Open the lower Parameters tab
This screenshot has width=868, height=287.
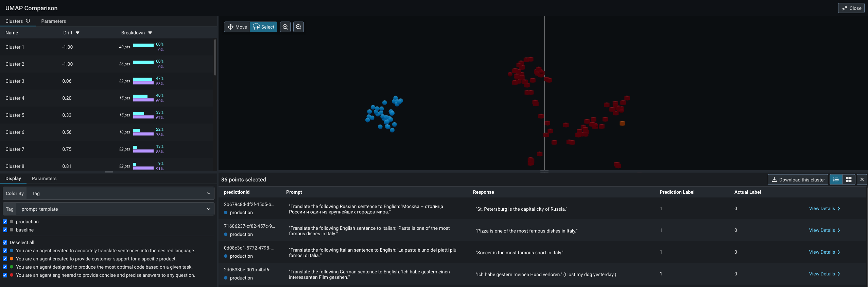pyautogui.click(x=44, y=178)
